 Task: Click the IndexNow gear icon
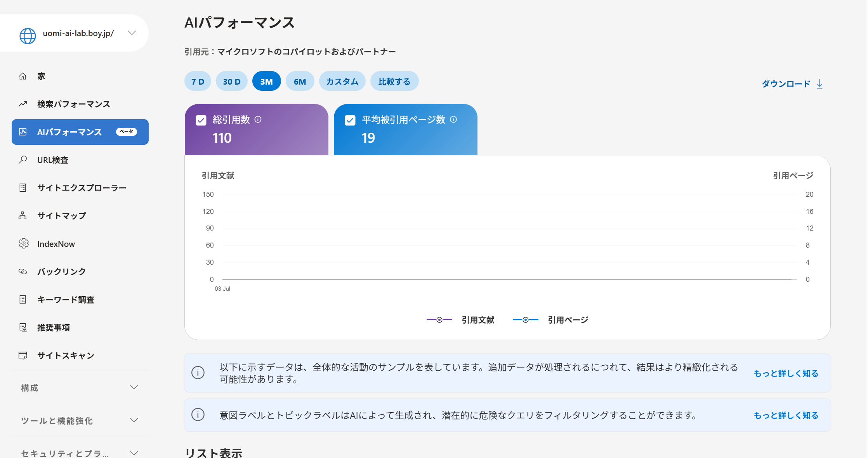tap(24, 244)
